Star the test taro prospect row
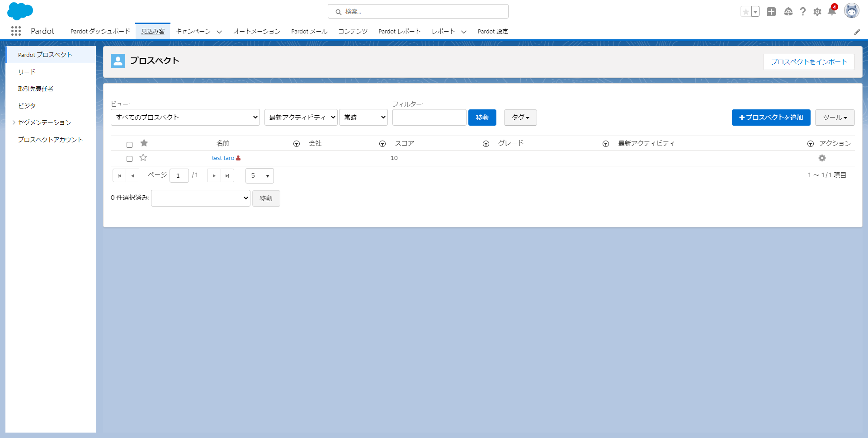 (x=143, y=157)
